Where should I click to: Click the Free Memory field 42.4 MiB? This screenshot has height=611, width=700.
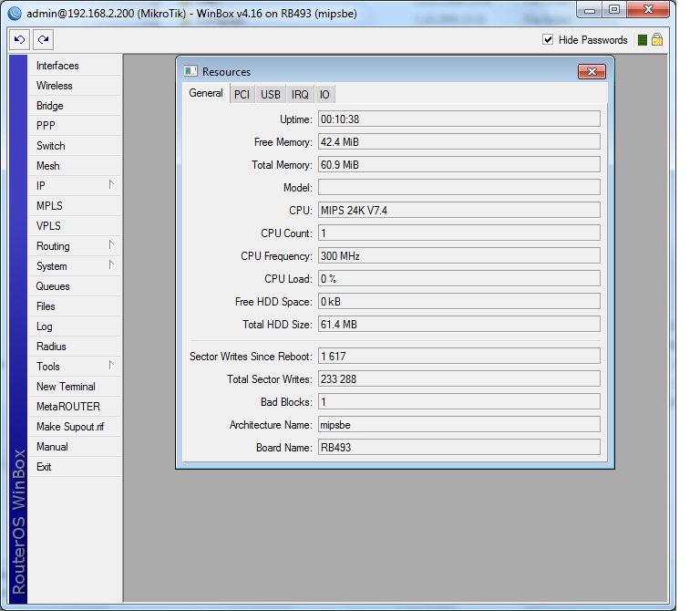click(x=459, y=142)
